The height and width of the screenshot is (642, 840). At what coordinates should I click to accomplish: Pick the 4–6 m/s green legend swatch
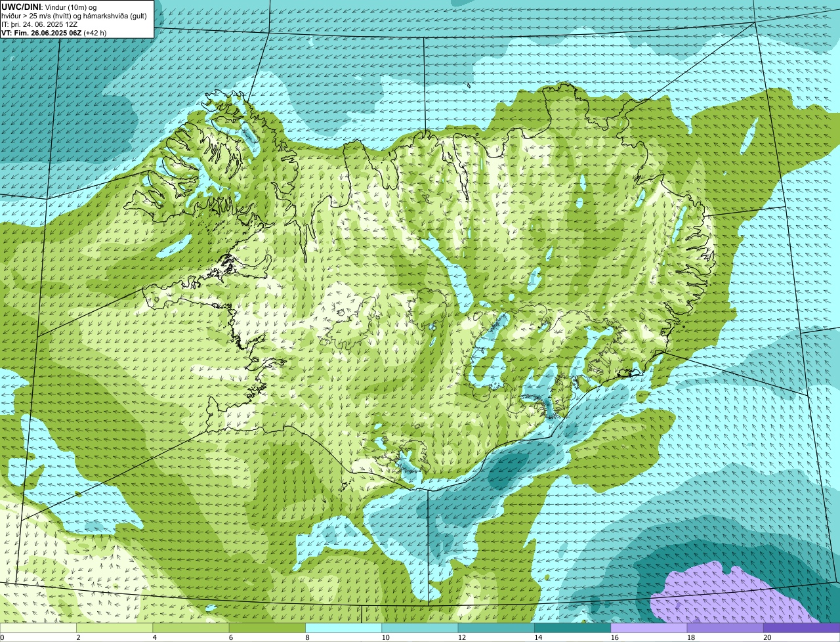point(191,628)
